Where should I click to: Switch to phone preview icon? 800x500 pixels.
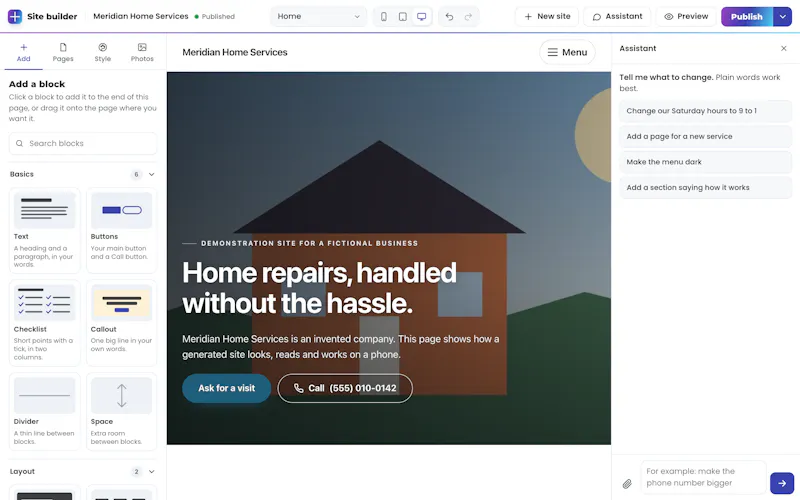tap(384, 16)
